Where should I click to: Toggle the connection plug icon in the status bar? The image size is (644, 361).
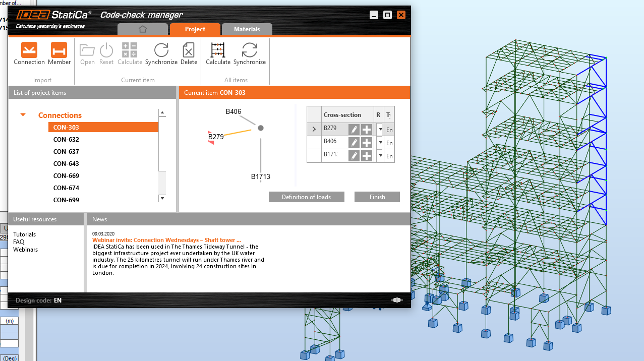[397, 300]
